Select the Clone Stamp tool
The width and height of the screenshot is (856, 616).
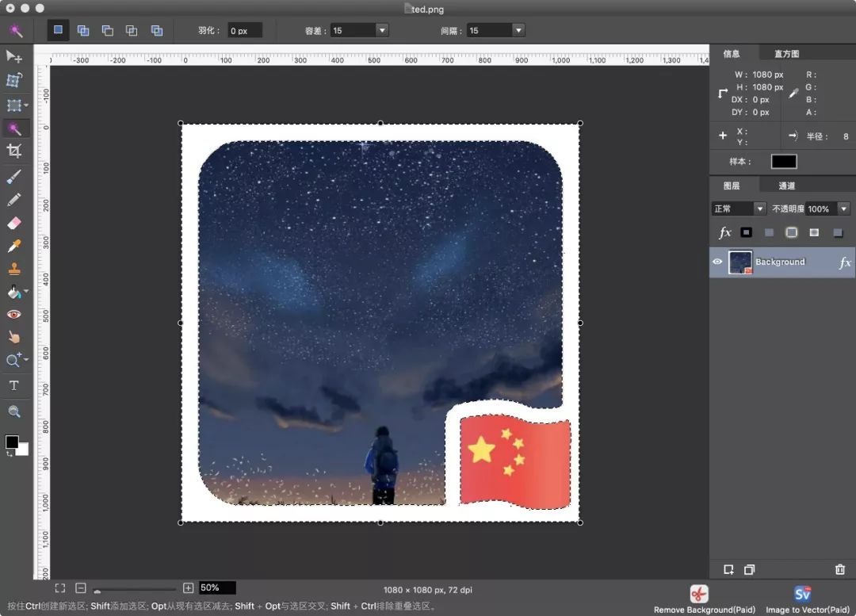pos(14,268)
